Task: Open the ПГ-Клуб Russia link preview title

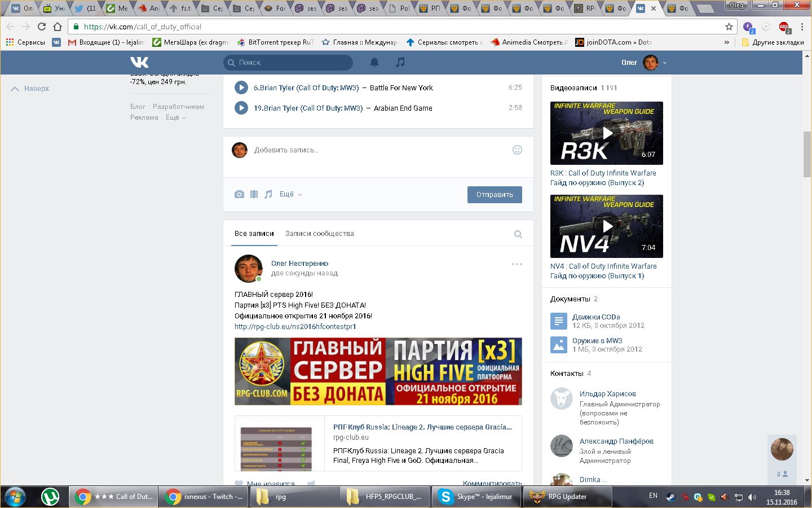Action: 422,427
